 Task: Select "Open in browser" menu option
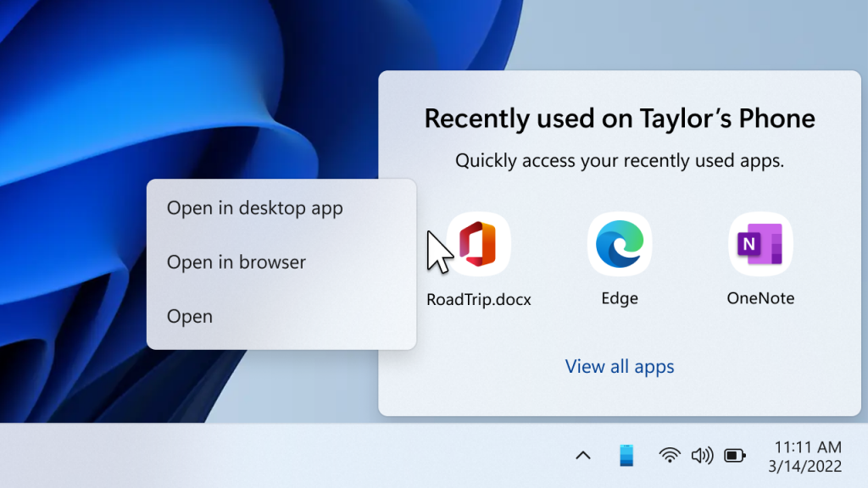click(236, 263)
